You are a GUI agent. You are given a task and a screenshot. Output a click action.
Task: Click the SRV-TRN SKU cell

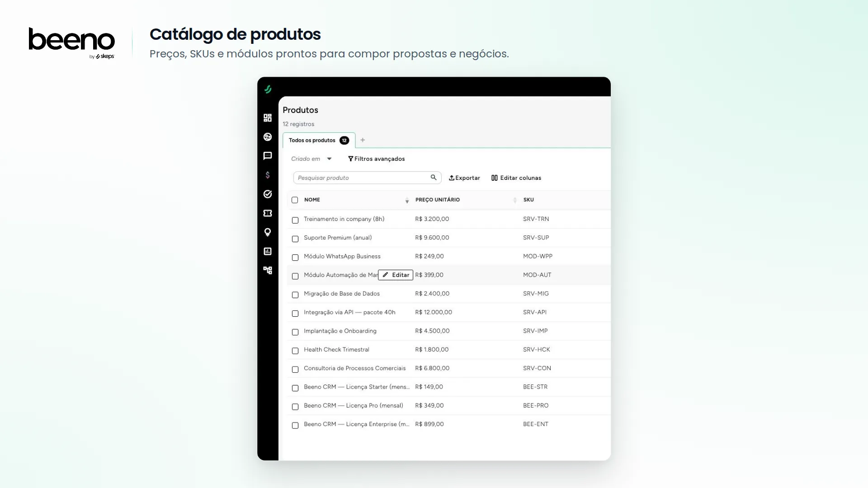point(536,219)
